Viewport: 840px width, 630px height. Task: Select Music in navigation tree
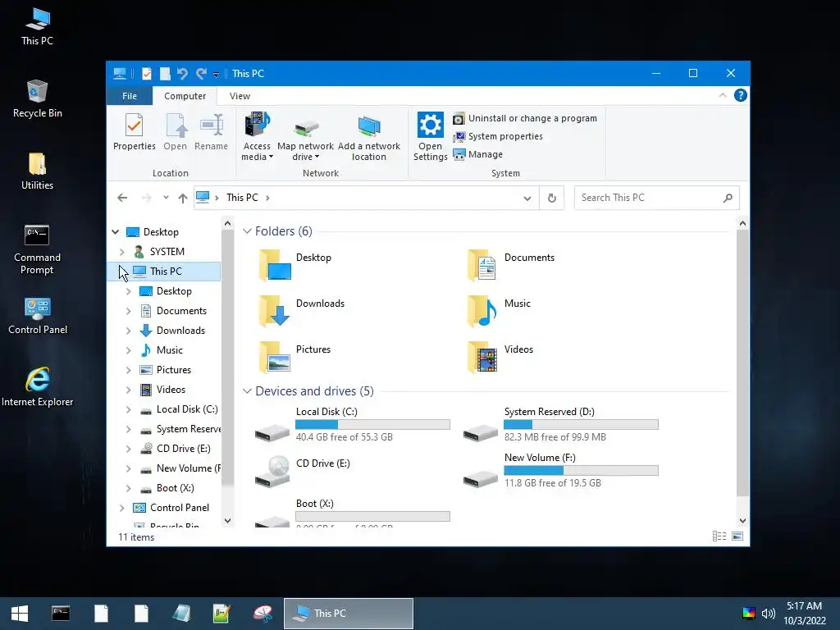coord(169,350)
